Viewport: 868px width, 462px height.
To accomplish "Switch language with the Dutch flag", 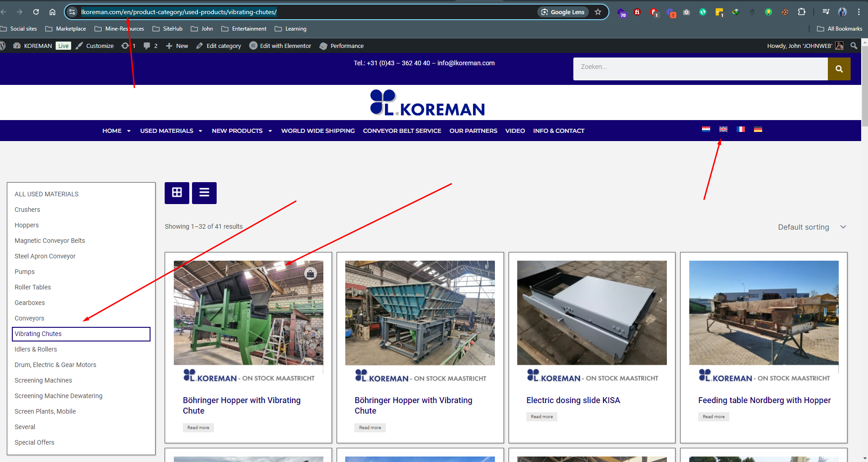I will click(x=706, y=129).
